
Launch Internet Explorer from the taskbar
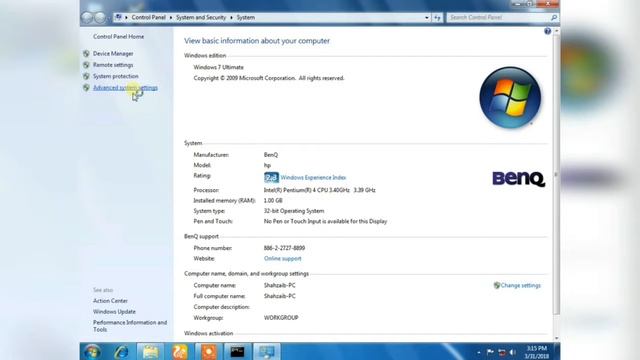[x=121, y=351]
